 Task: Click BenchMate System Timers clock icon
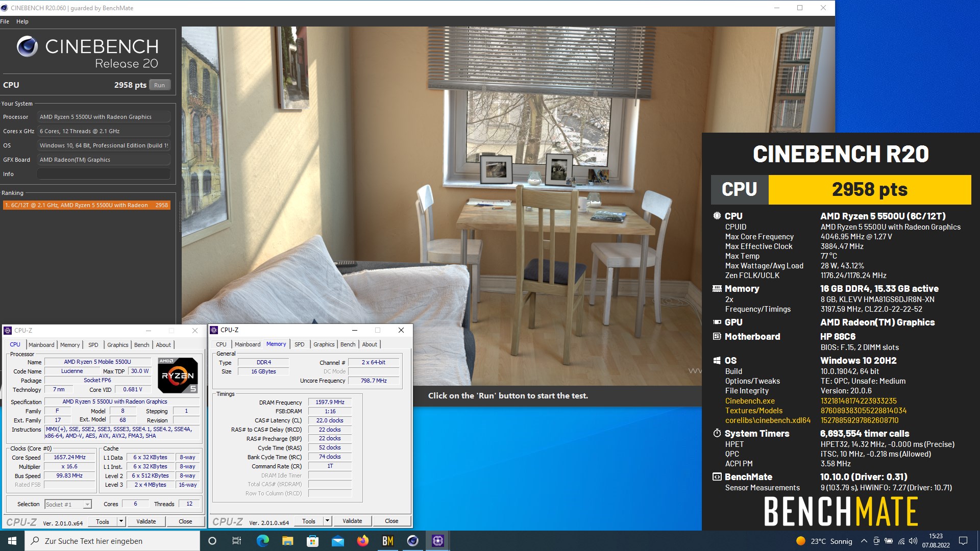pos(717,433)
